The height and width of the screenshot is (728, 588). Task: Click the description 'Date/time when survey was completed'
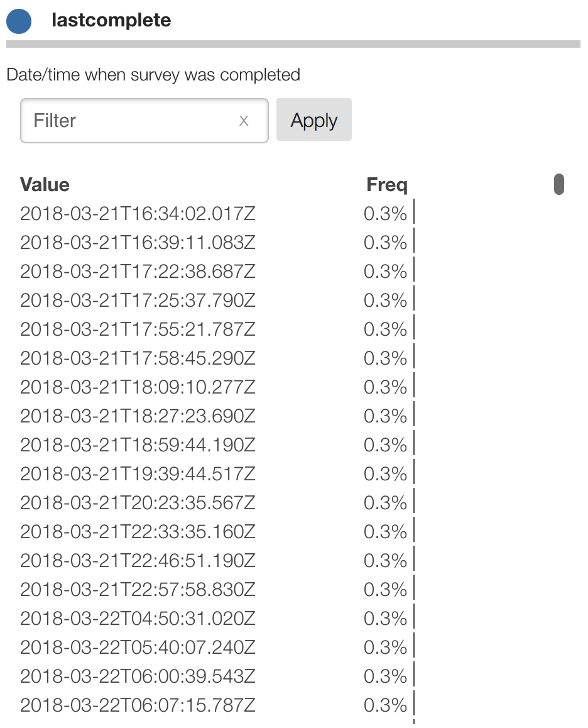tap(153, 75)
